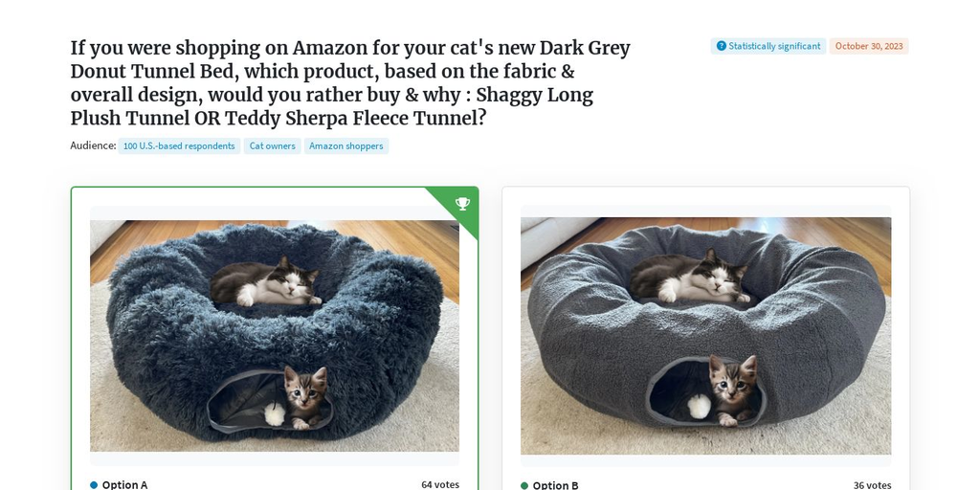Click the Option B label
980x490 pixels.
tap(555, 485)
